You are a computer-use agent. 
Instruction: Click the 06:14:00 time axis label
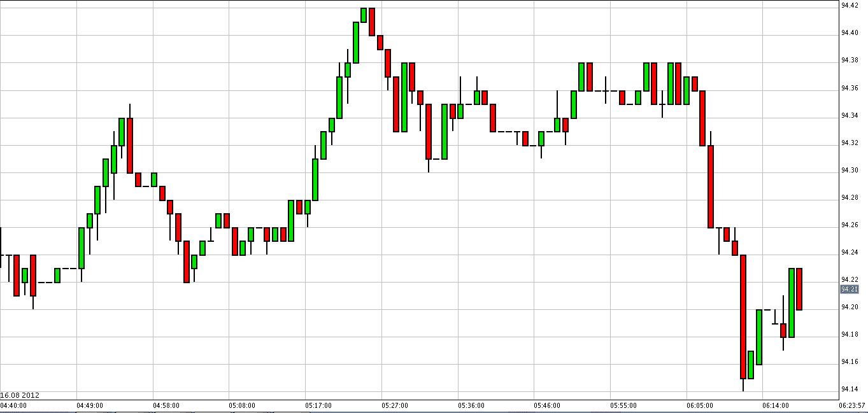point(776,405)
